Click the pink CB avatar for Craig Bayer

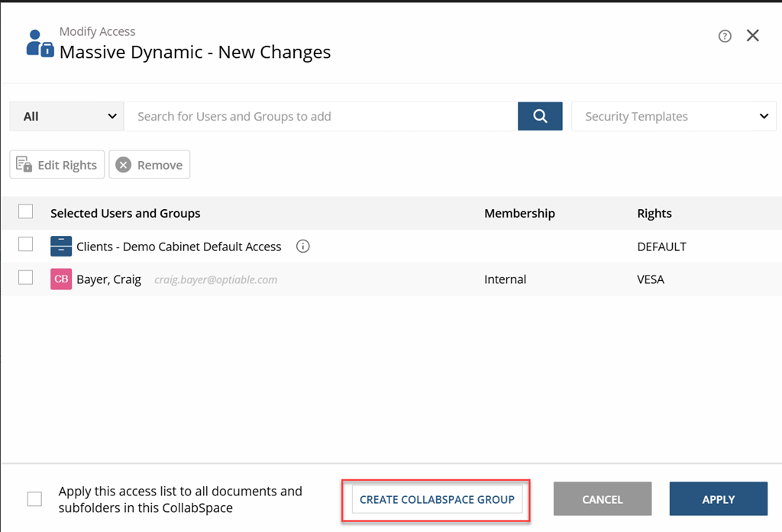(x=61, y=279)
